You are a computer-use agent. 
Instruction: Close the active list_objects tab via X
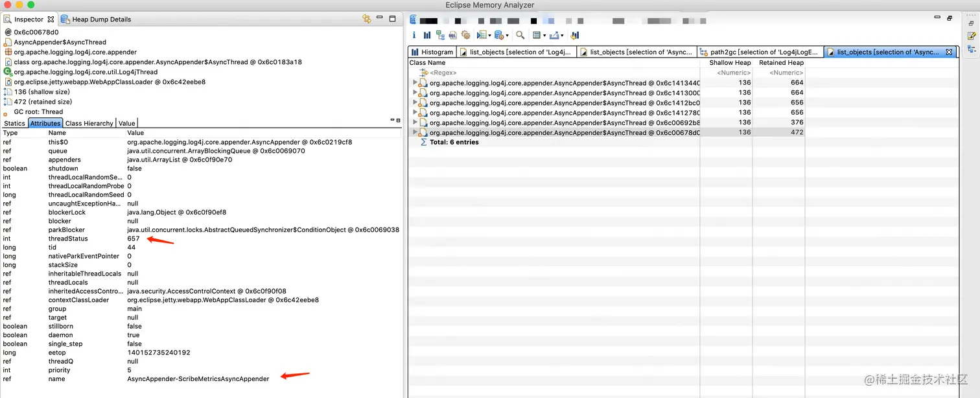[949, 52]
